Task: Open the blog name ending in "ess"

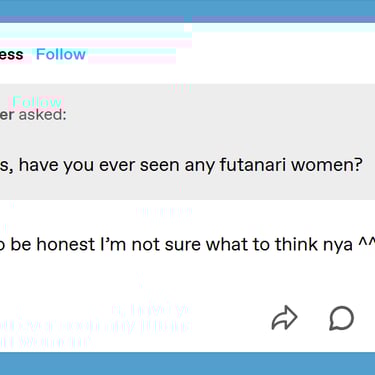Action: 11,54
